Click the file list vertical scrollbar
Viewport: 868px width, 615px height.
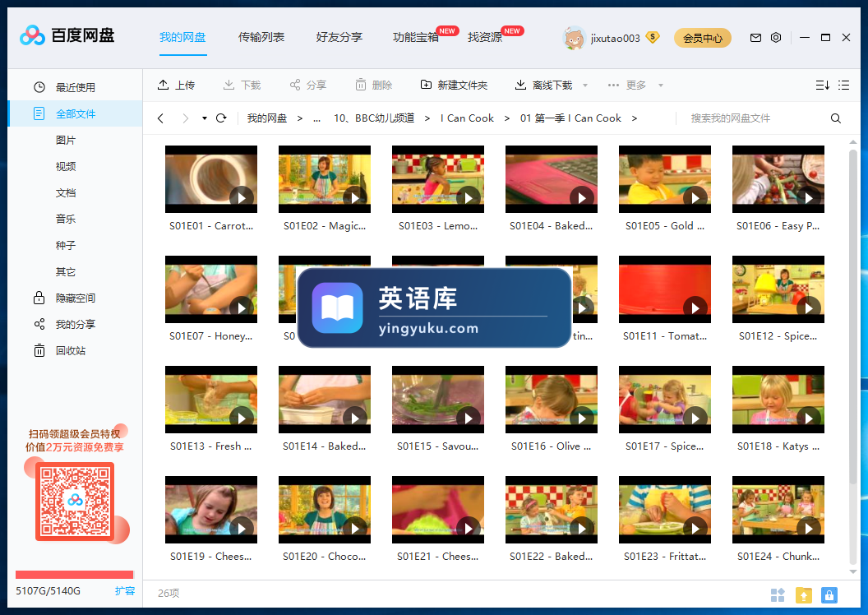tap(853, 316)
